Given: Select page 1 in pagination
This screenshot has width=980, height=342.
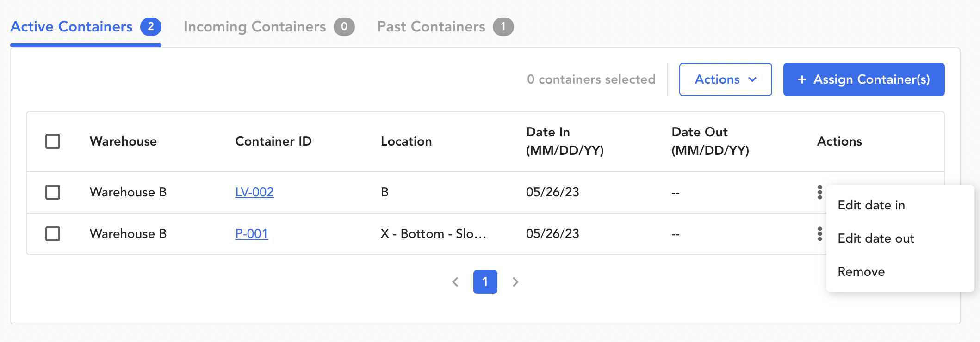Looking at the screenshot, I should point(485,282).
